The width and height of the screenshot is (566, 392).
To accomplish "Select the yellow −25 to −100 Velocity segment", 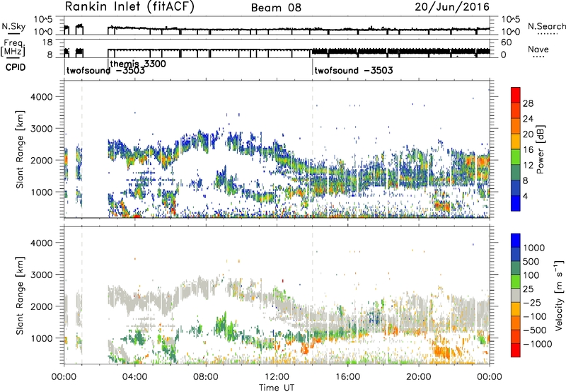I will click(516, 309).
